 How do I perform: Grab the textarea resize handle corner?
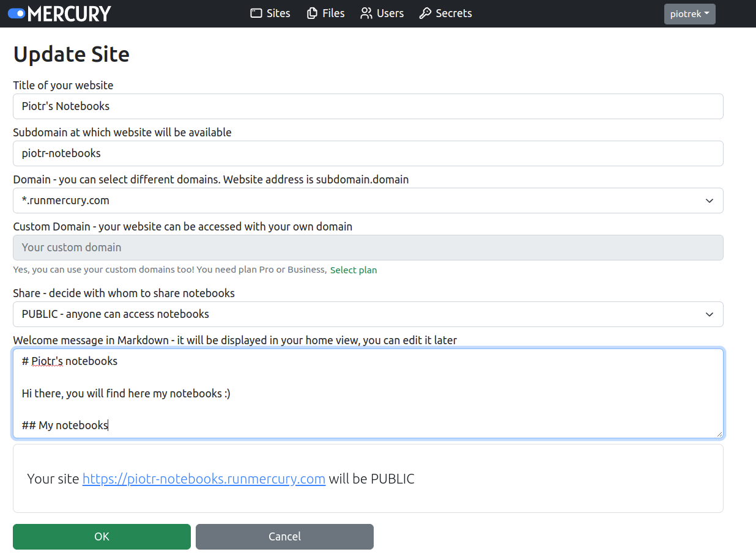pyautogui.click(x=719, y=434)
